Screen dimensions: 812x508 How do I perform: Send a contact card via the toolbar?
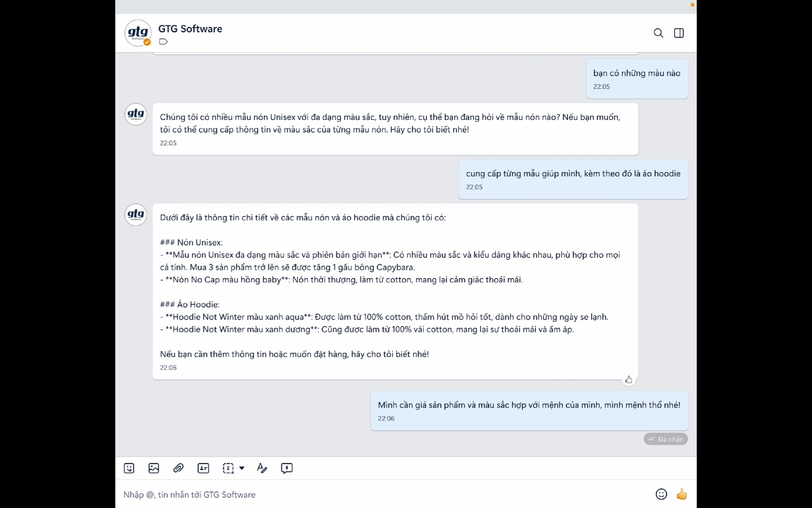[x=203, y=468]
